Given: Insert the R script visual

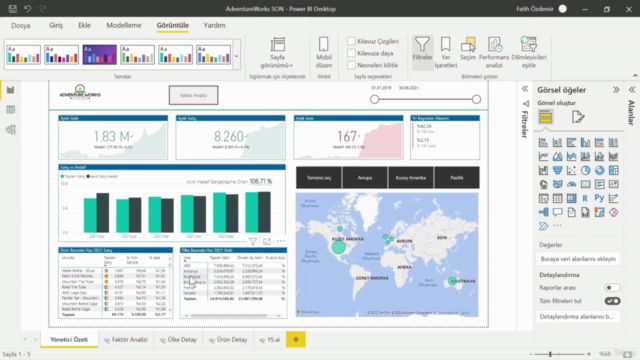Looking at the screenshot, I should pos(585,198).
